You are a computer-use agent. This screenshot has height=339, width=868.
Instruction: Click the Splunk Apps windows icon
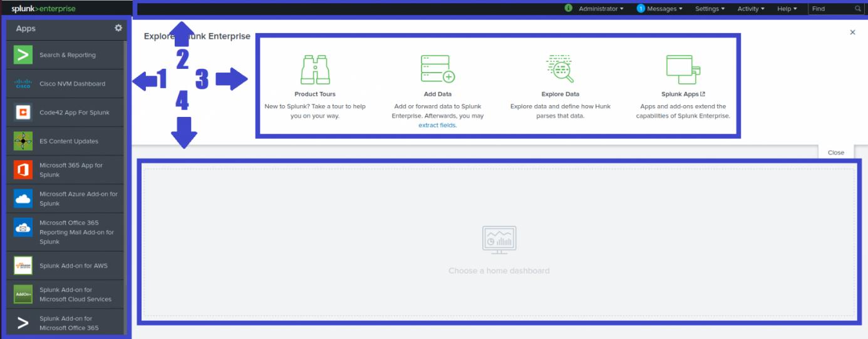tap(683, 69)
